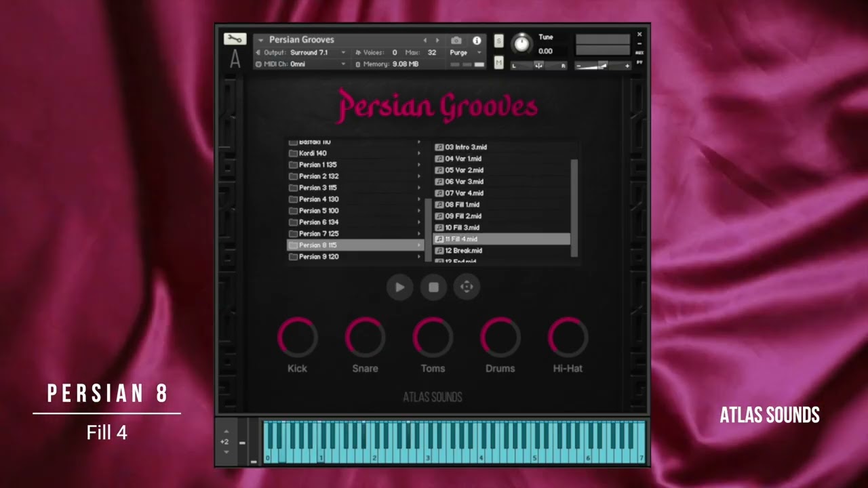Open the Kordi 140 folder
Viewport: 868px width, 488px height.
355,153
